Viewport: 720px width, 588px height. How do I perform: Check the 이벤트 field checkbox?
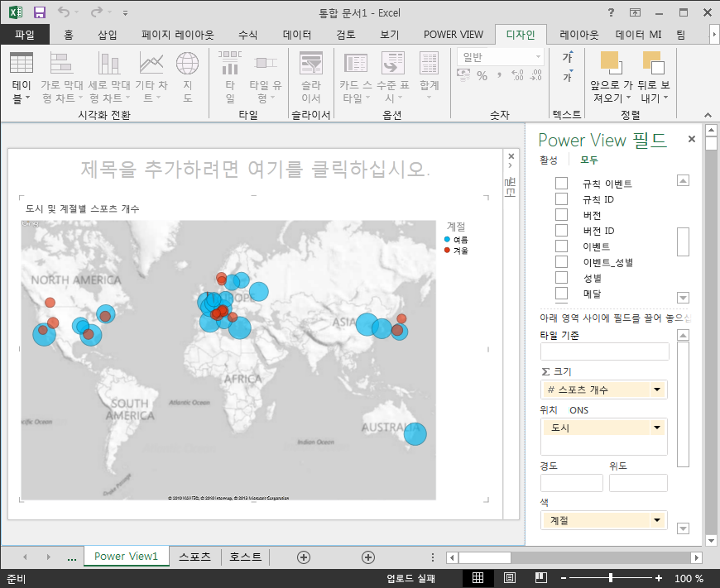(x=561, y=246)
